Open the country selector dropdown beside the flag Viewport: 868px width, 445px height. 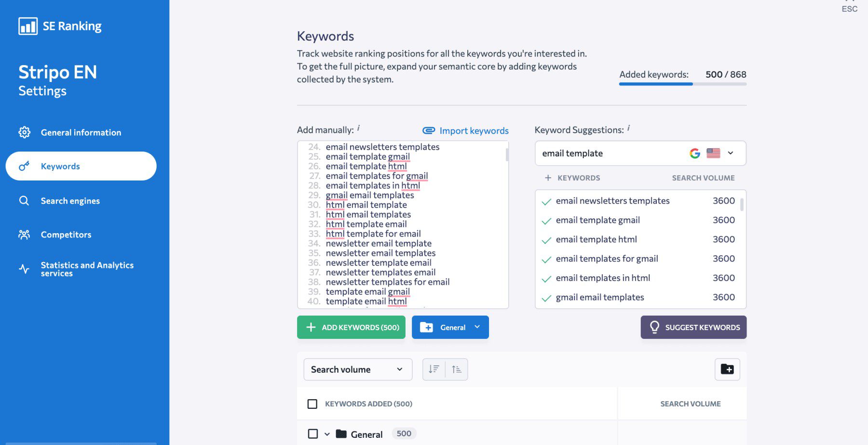[x=730, y=153]
